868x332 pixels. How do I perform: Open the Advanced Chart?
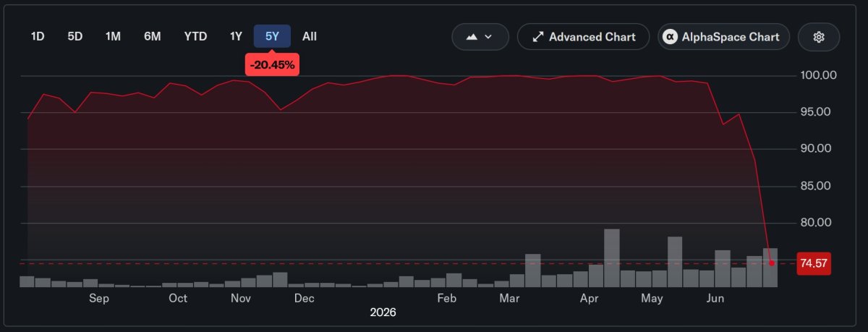point(584,36)
